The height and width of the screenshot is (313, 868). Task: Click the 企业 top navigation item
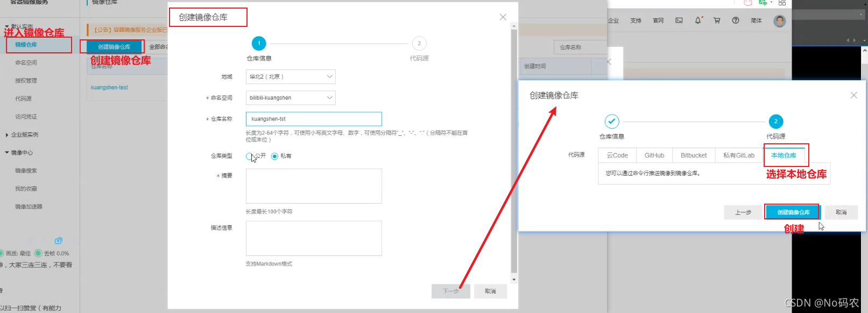tap(613, 20)
